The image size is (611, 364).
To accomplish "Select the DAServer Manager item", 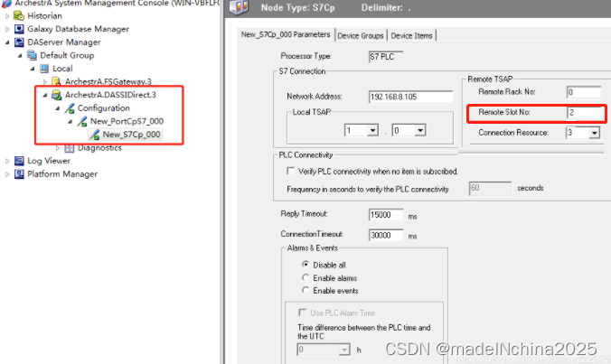I will pyautogui.click(x=64, y=42).
